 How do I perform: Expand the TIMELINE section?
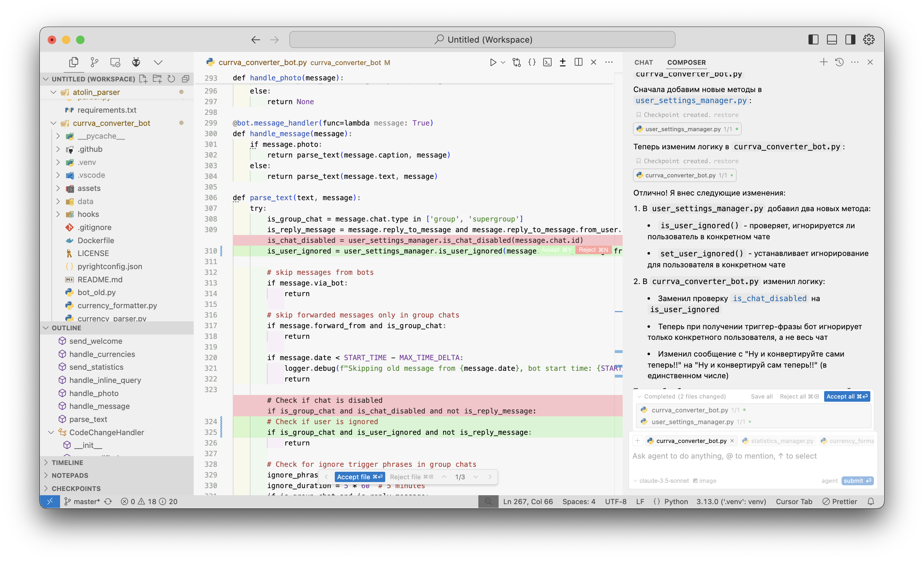[68, 462]
